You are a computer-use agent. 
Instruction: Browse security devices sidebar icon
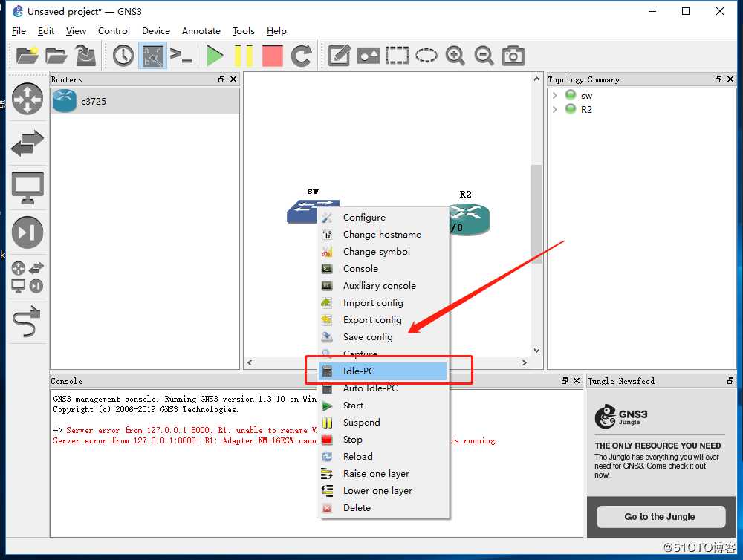27,232
